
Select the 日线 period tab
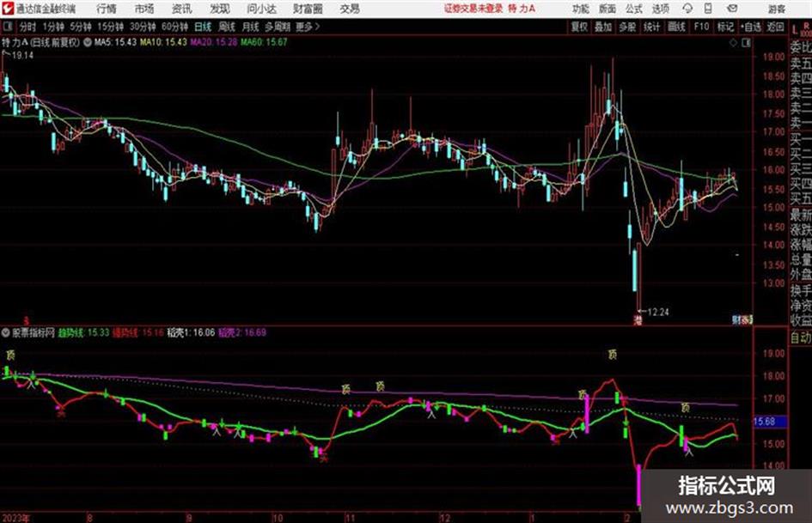(x=203, y=27)
